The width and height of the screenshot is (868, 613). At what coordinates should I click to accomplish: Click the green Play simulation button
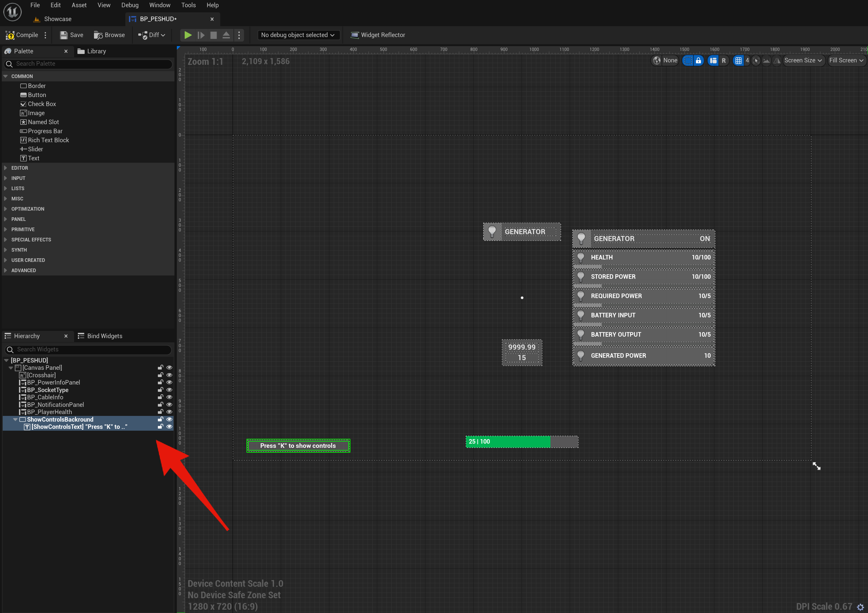click(x=188, y=35)
